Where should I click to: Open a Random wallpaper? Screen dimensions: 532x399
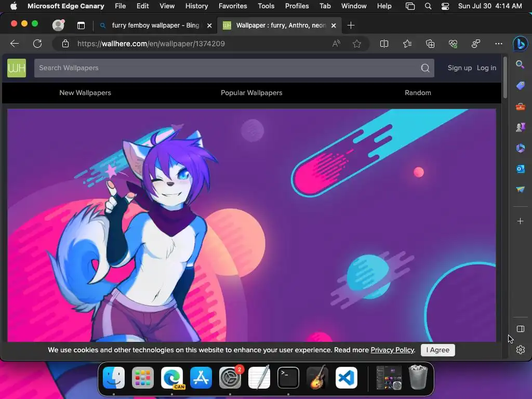tap(418, 92)
